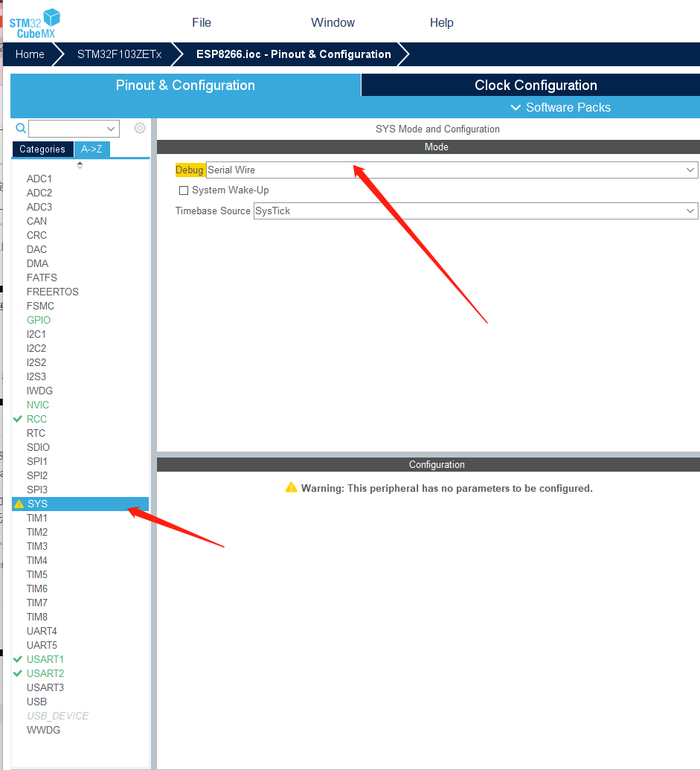The height and width of the screenshot is (770, 700).
Task: Open the Debug Serial Wire dropdown
Action: point(452,170)
